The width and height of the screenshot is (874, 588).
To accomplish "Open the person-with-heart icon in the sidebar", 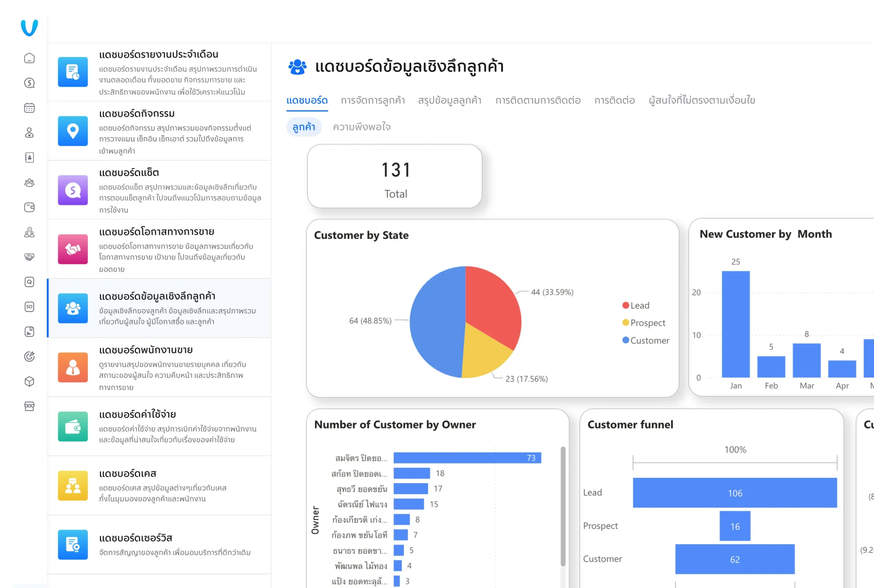I will pos(29,133).
